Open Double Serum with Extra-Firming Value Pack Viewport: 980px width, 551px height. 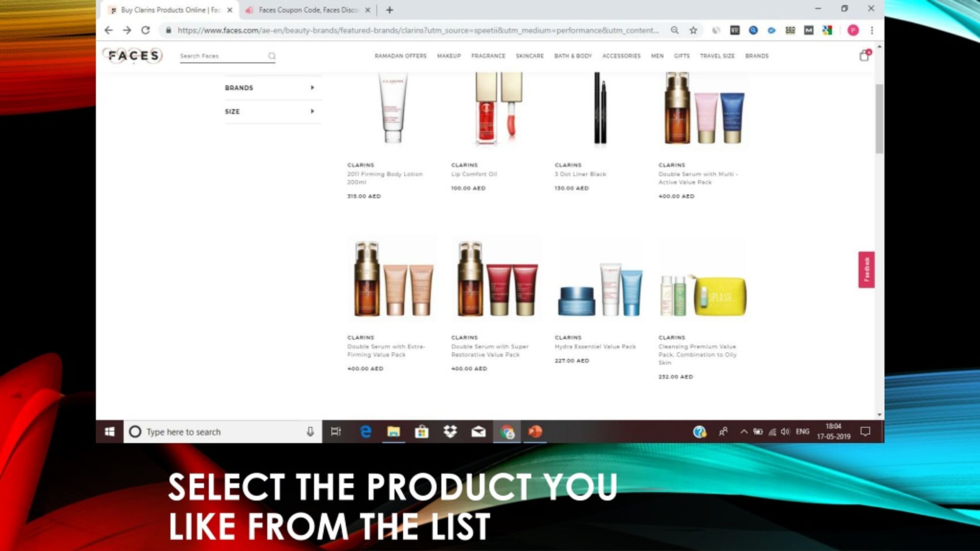(386, 350)
